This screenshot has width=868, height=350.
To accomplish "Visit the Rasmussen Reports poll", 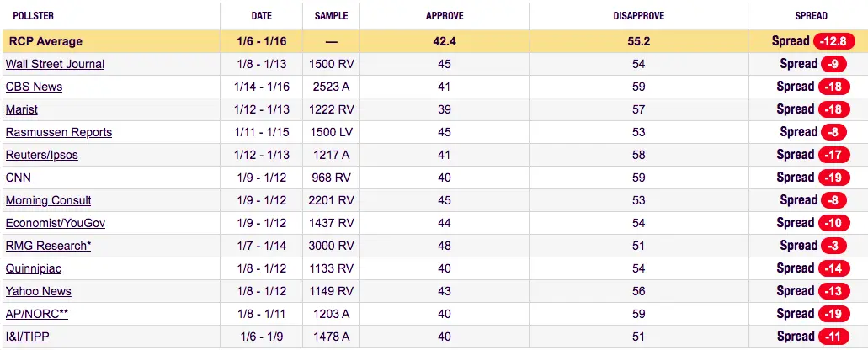I will point(59,132).
